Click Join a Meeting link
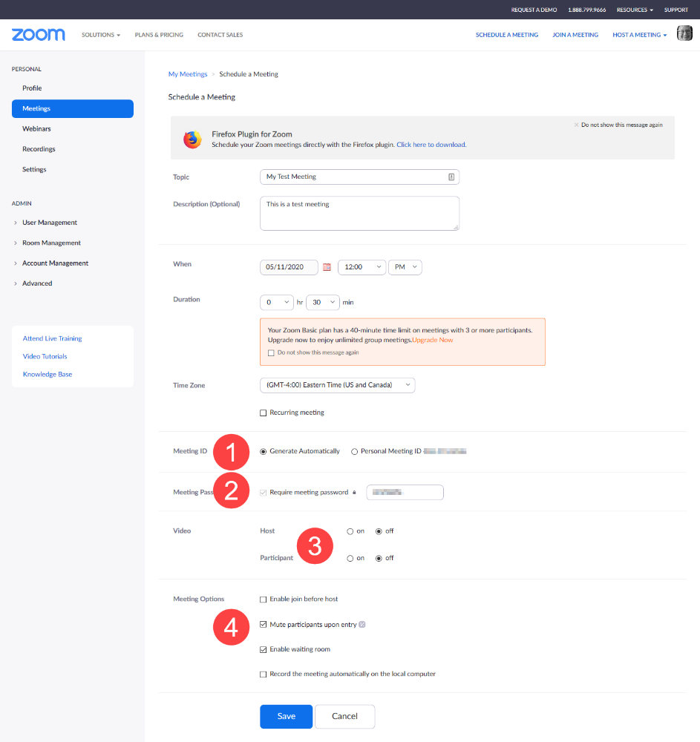The image size is (700, 742). click(575, 35)
